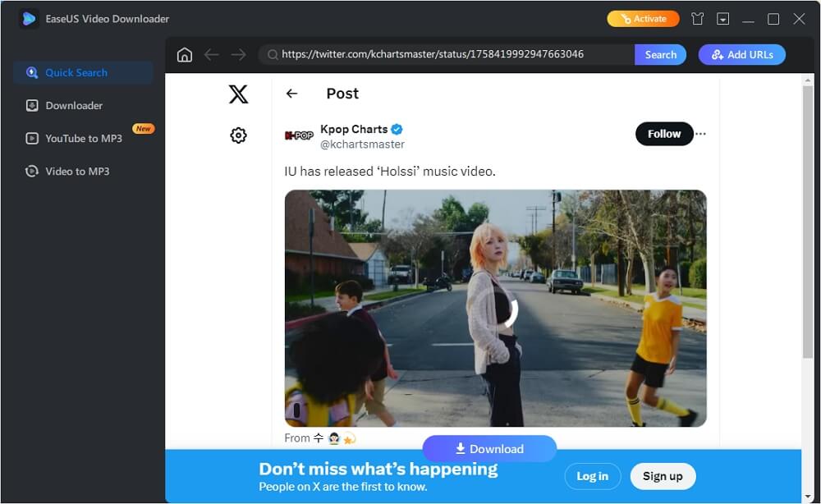Viewport: 821px width, 504px height.
Task: Click the Add URLs button
Action: (742, 54)
